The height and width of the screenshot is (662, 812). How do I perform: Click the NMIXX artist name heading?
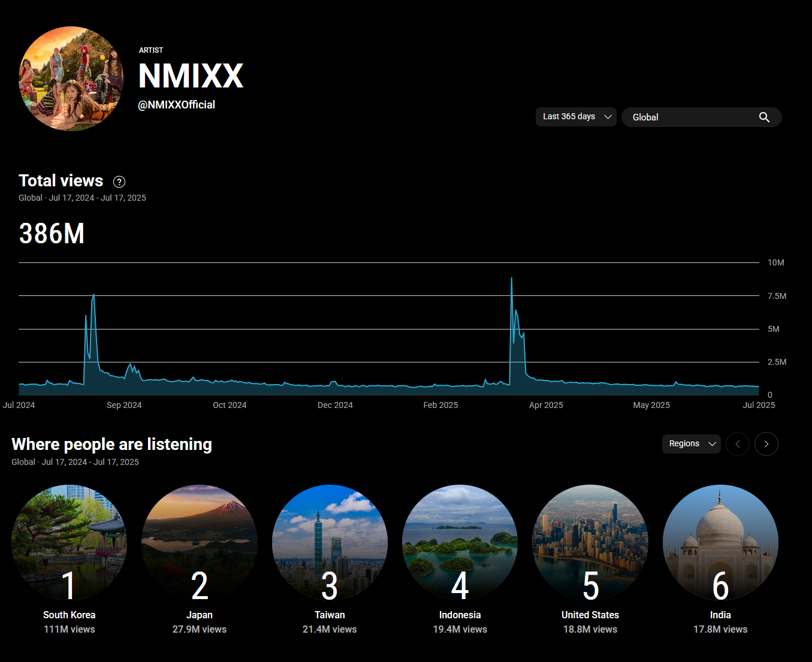pyautogui.click(x=191, y=76)
